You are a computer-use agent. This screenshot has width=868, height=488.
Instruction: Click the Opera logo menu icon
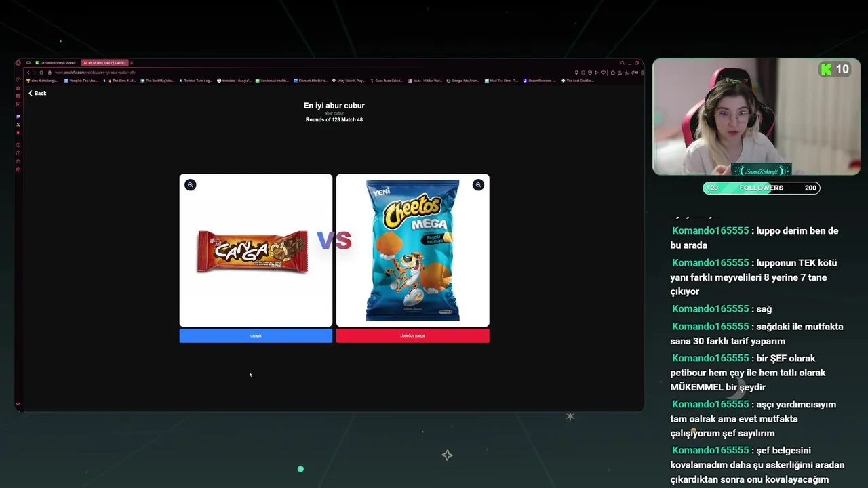[18, 62]
